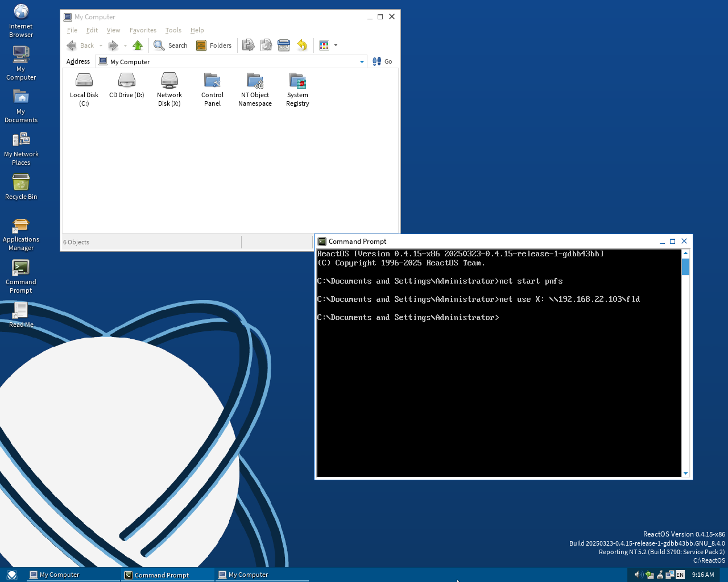Click the Command Prompt title bar icon

click(x=322, y=241)
